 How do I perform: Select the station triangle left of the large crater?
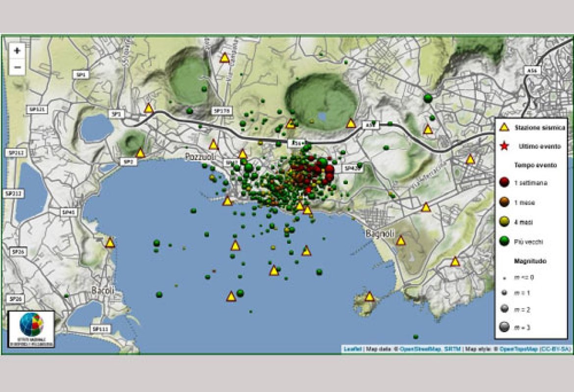(x=290, y=123)
